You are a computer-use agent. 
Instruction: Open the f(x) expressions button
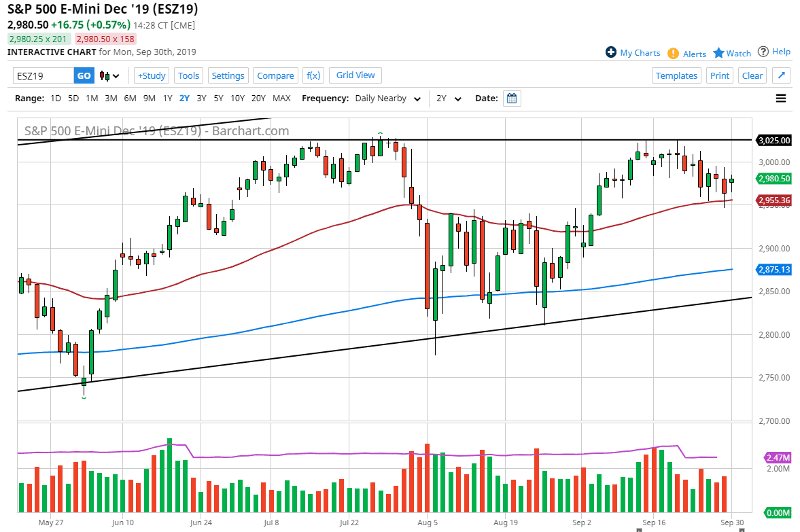[x=313, y=75]
